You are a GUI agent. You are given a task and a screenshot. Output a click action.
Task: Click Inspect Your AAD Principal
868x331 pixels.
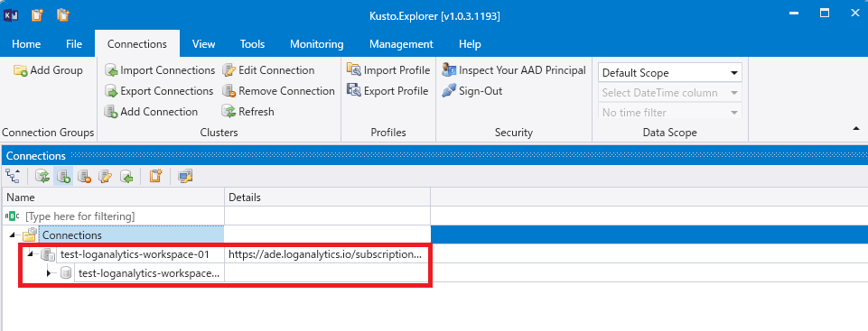(x=514, y=70)
